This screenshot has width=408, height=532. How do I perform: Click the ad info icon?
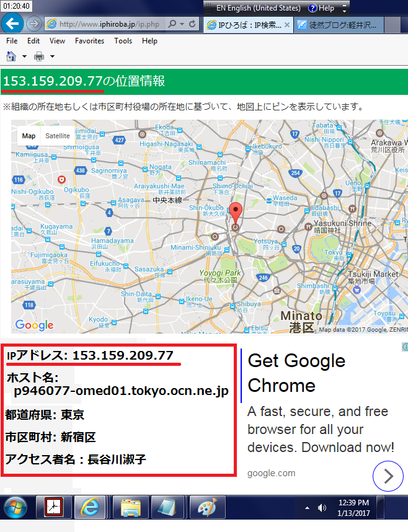pyautogui.click(x=405, y=347)
